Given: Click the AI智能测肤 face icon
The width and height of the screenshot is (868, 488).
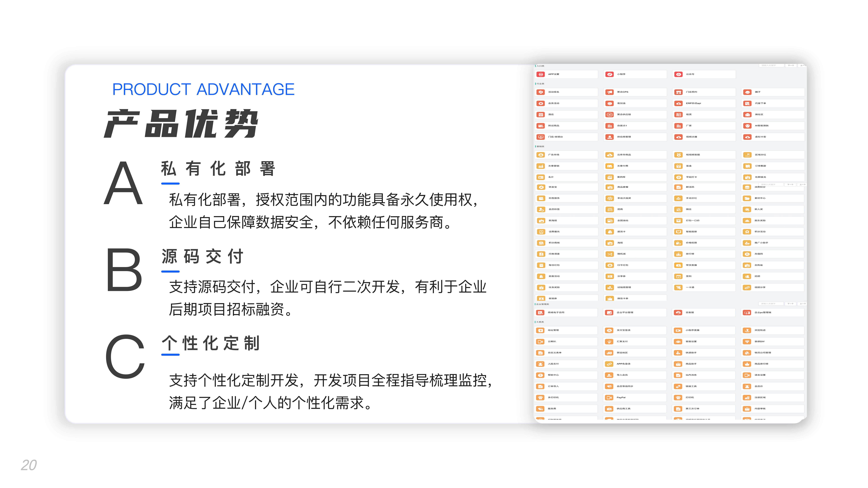Looking at the screenshot, I should pos(747,126).
